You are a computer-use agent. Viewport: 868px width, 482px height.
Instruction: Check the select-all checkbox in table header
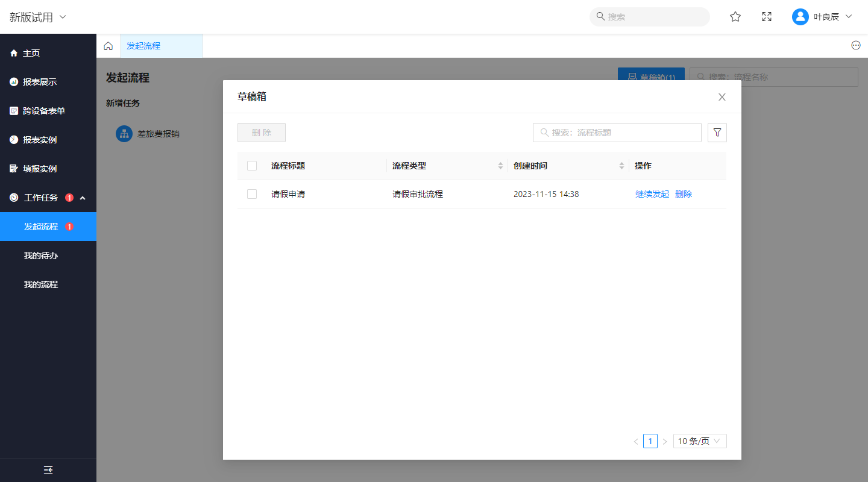[252, 166]
